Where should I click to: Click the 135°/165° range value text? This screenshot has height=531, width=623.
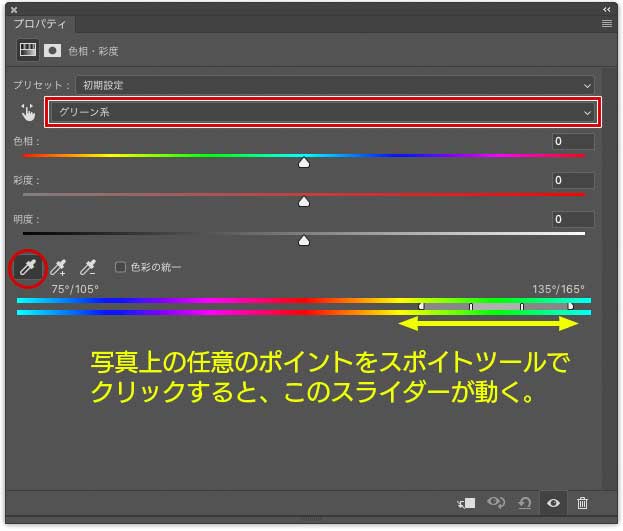[x=558, y=289]
